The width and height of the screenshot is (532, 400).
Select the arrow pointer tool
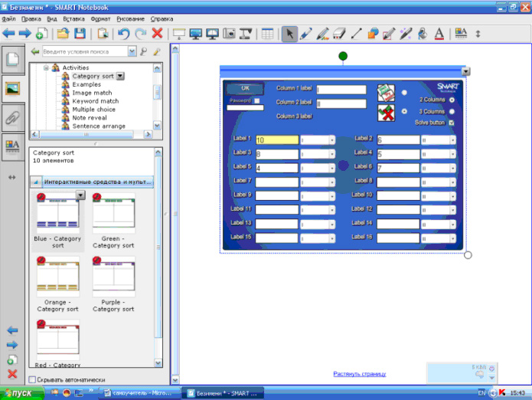[290, 34]
